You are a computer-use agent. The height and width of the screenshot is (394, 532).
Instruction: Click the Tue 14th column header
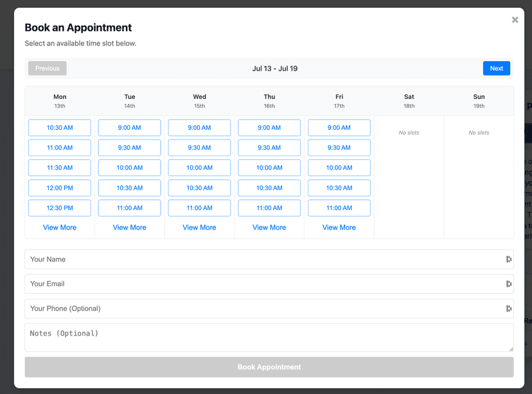coord(130,101)
